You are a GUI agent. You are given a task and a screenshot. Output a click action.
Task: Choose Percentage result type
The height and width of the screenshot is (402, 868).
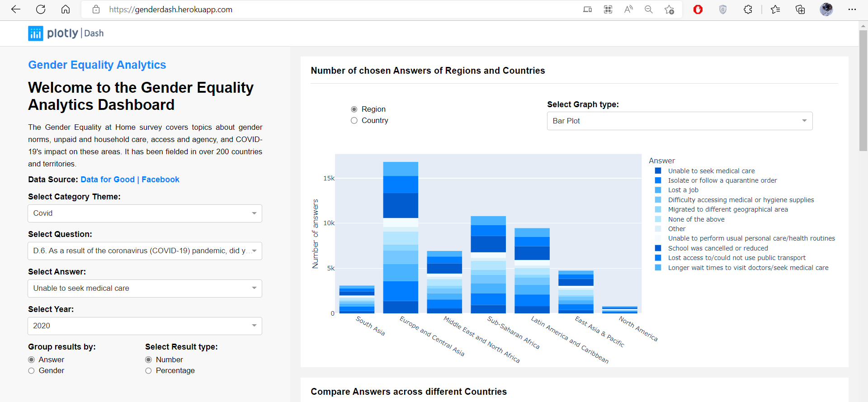(148, 371)
